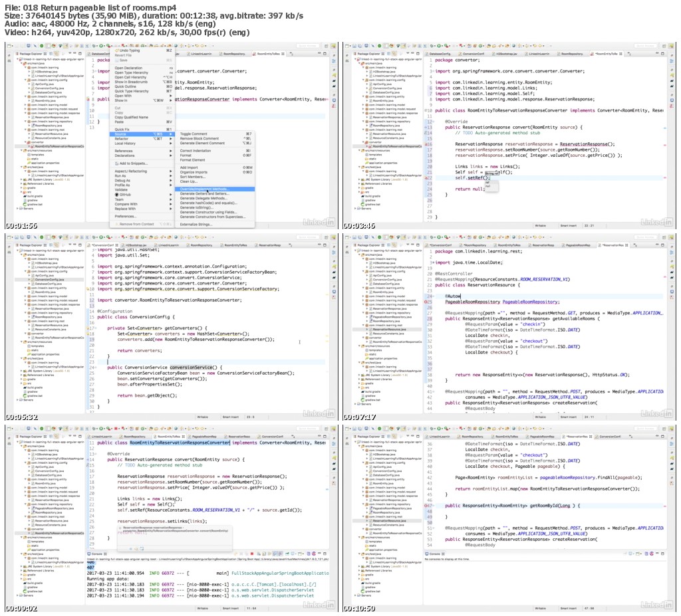Select the Package Explorer tab in the 00:10:50 frame

pos(368,437)
